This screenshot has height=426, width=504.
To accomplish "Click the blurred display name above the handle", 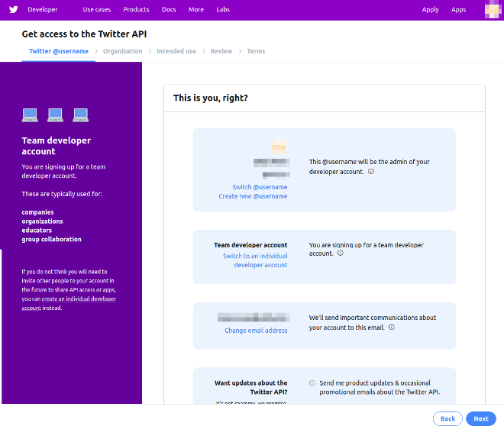I will [271, 163].
